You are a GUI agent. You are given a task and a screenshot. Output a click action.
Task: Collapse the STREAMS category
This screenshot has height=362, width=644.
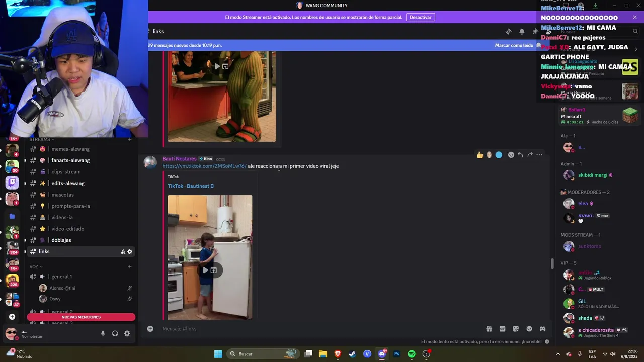[x=42, y=139]
